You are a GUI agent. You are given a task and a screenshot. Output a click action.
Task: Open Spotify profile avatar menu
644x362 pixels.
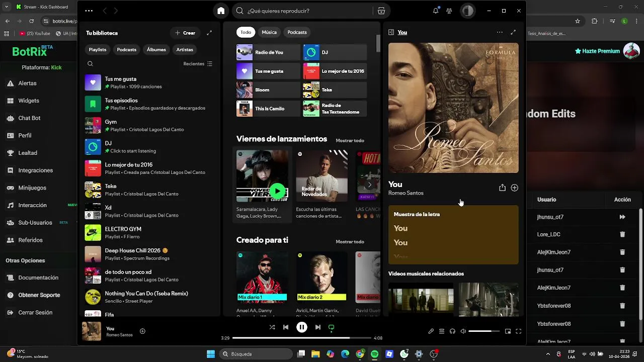pyautogui.click(x=468, y=11)
